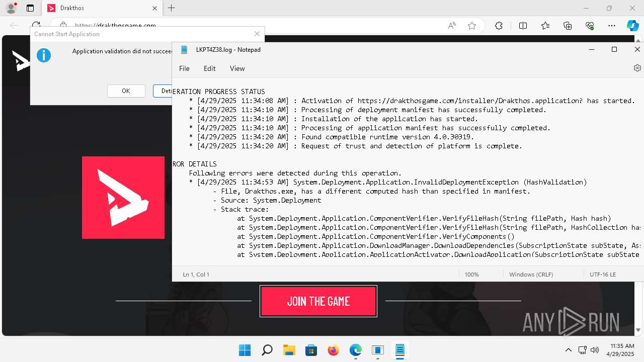Screen dimensions: 644x362
Task: Open Edge Favorites list icon
Action: pos(545,26)
